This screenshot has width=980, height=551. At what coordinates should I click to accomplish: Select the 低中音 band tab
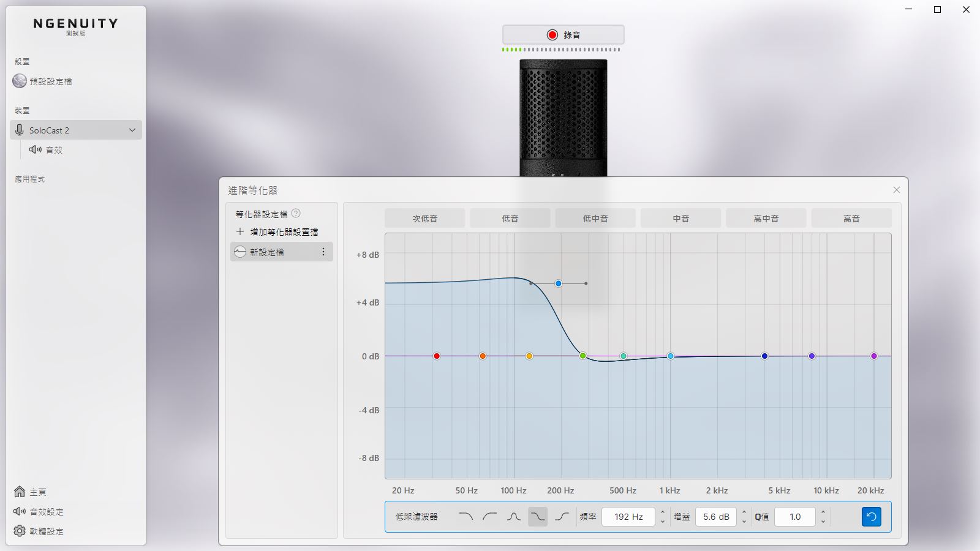pos(595,219)
